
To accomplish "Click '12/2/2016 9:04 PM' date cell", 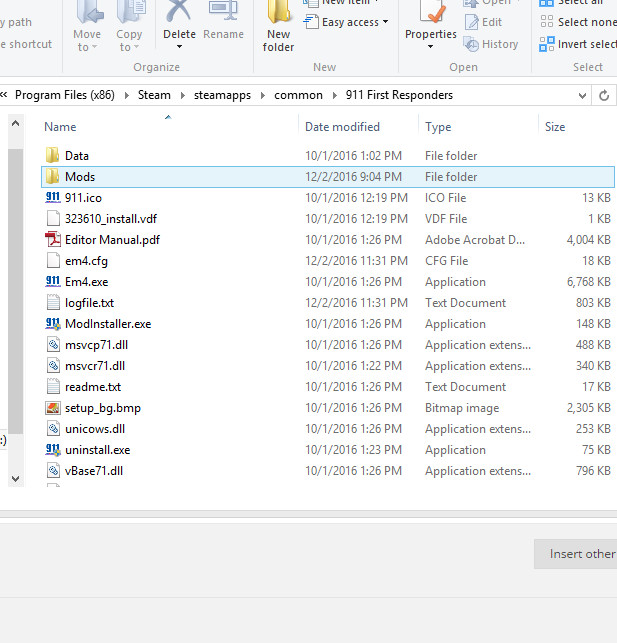I will point(353,177).
